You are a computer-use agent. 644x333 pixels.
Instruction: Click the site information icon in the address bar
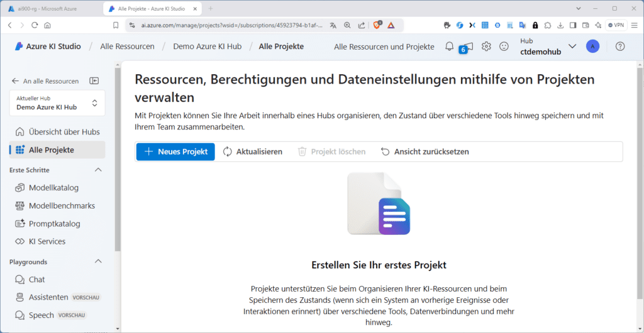[132, 25]
